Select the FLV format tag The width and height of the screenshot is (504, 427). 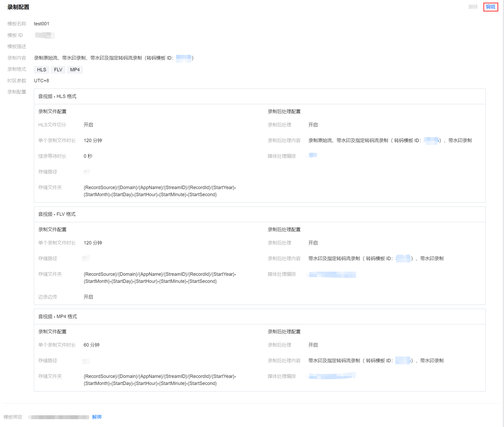(58, 70)
